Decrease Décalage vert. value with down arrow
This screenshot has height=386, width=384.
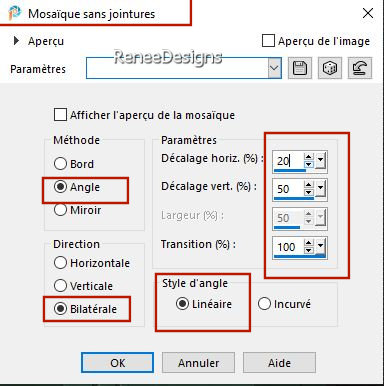point(309,192)
